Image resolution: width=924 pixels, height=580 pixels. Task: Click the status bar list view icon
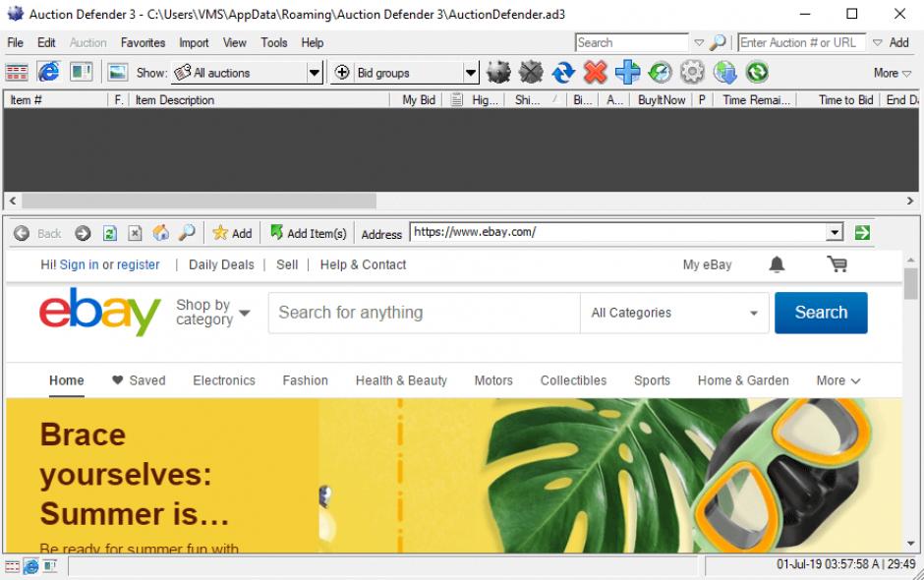pos(12,566)
